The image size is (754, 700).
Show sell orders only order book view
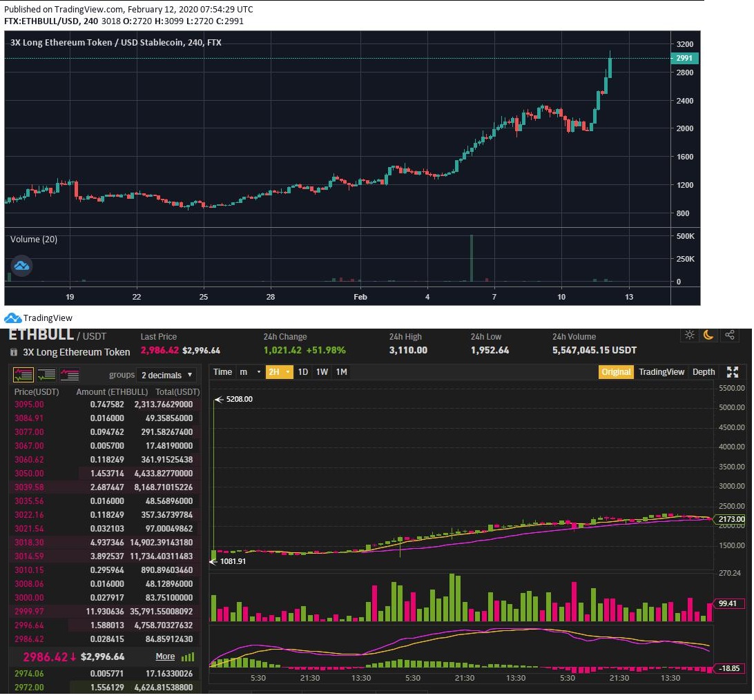point(70,375)
